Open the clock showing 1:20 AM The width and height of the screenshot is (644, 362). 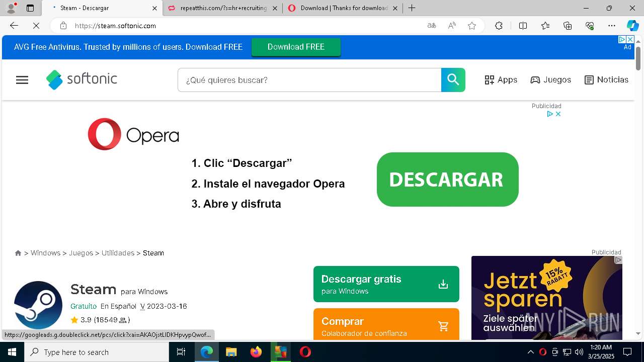(601, 352)
